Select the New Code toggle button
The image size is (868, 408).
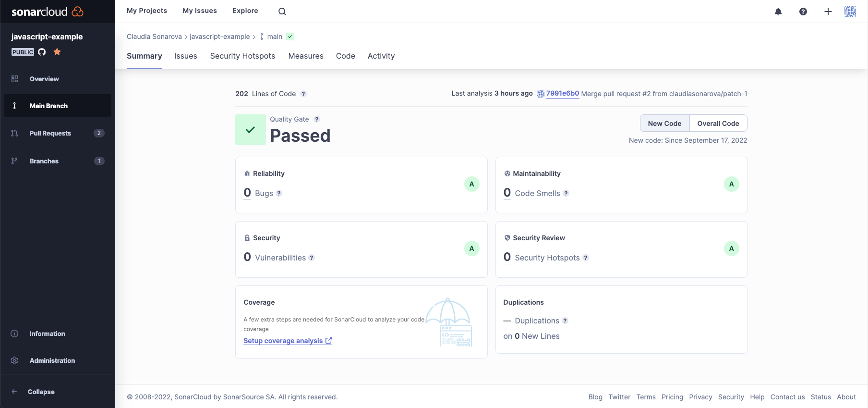pyautogui.click(x=664, y=124)
